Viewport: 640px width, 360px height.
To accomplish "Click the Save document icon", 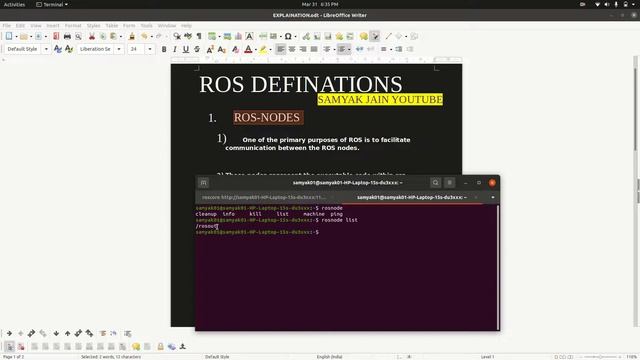I will point(38,36).
